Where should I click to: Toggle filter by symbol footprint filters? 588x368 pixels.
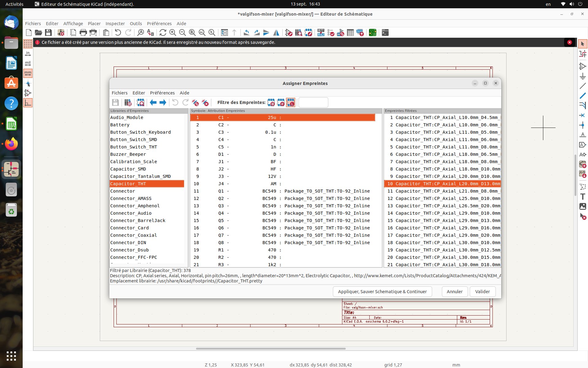tap(271, 102)
